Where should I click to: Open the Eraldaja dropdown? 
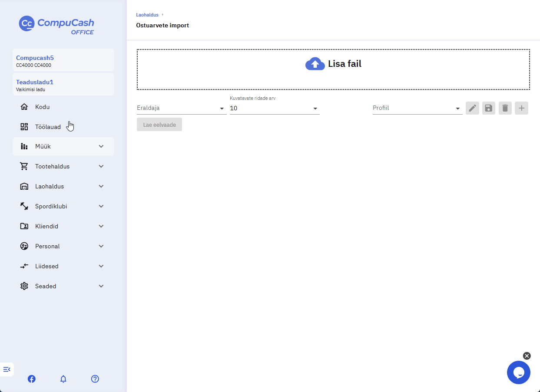click(182, 108)
